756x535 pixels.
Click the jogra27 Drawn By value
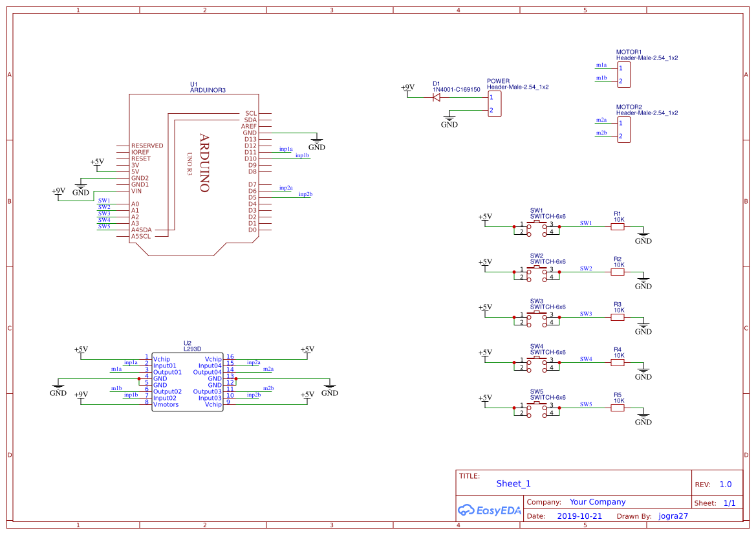673,516
